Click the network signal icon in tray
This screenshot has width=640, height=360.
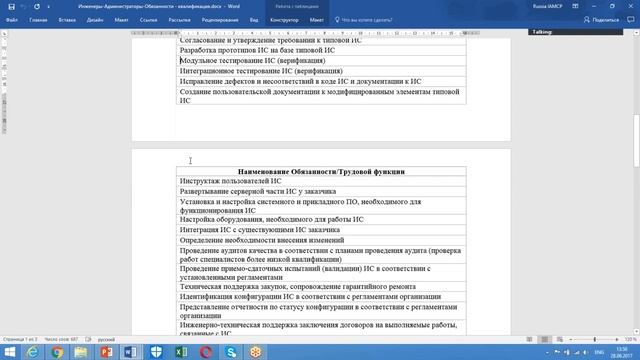coord(576,352)
